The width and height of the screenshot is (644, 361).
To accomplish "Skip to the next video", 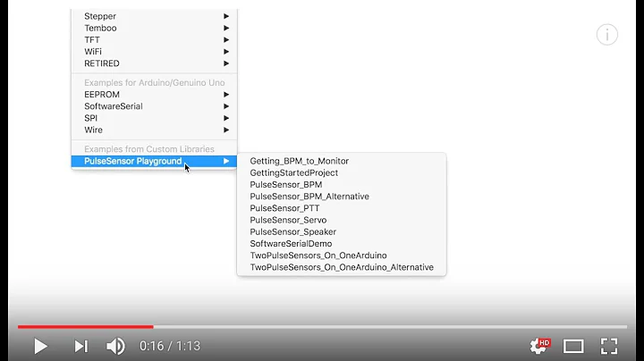I will (80, 346).
